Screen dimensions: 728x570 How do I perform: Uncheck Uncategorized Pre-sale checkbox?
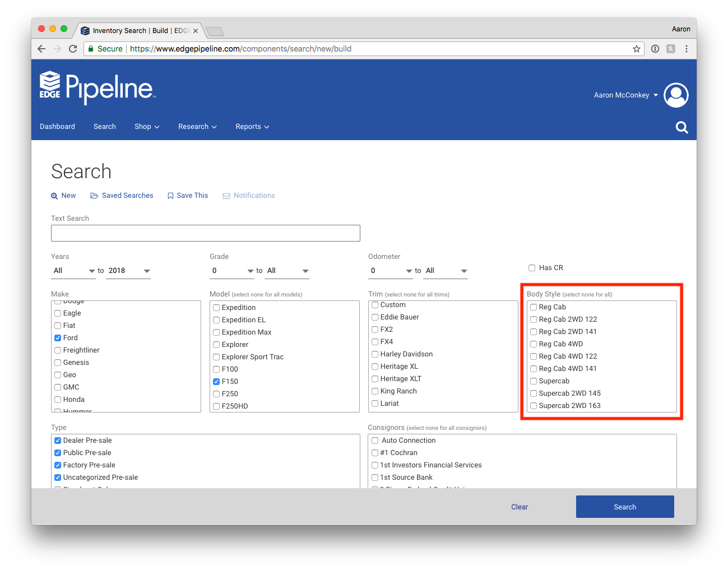pos(58,478)
